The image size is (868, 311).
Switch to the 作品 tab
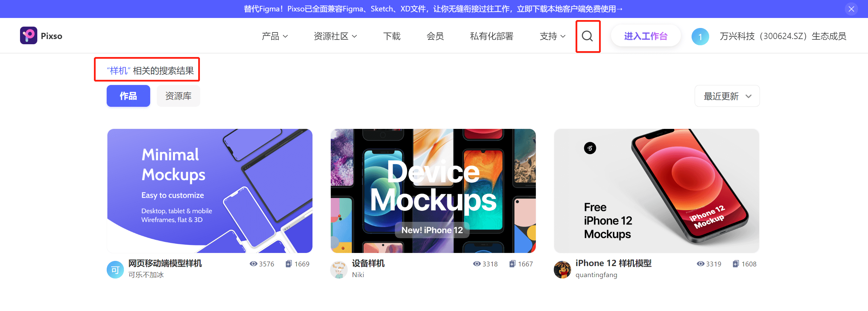point(128,96)
